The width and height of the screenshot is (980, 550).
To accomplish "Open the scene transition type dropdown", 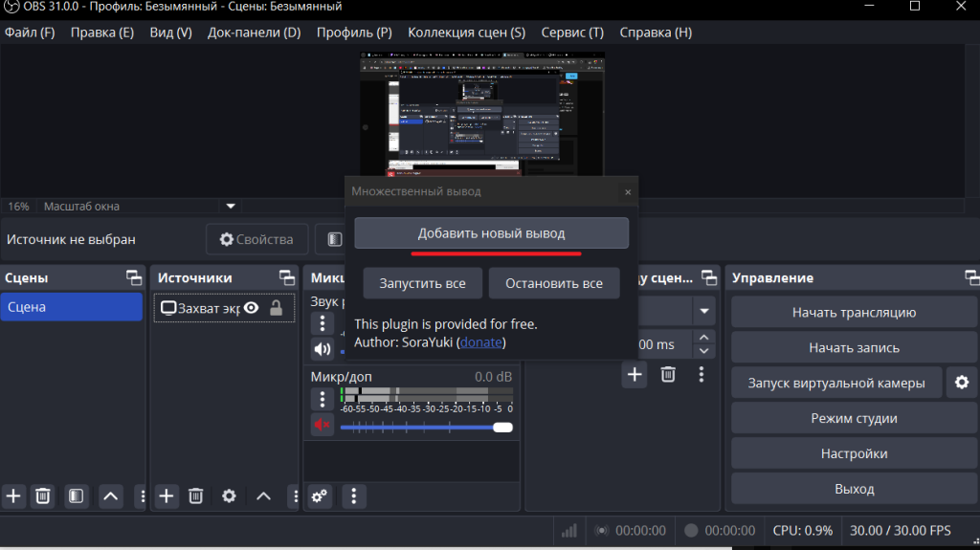I will (x=704, y=311).
